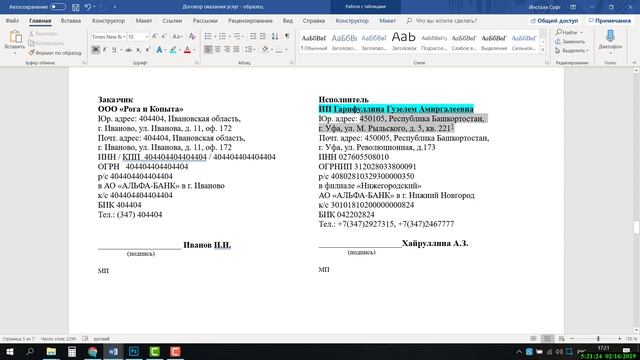Select the Выделение style
The height and width of the screenshot is (360, 640).
[x=494, y=42]
